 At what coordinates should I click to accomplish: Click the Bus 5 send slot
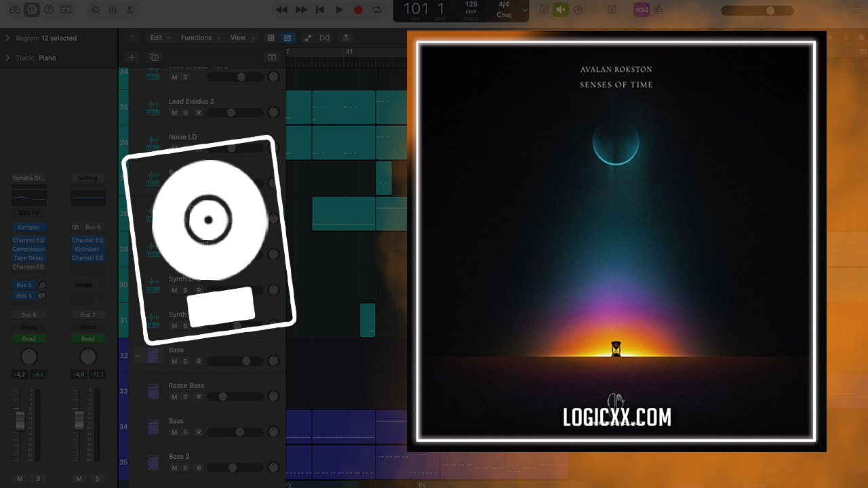(24, 285)
